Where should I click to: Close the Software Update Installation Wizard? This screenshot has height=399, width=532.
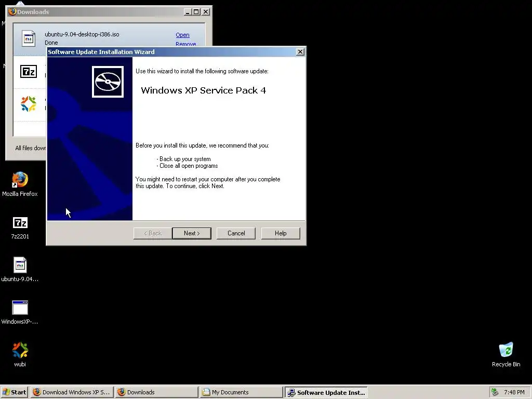click(x=300, y=52)
